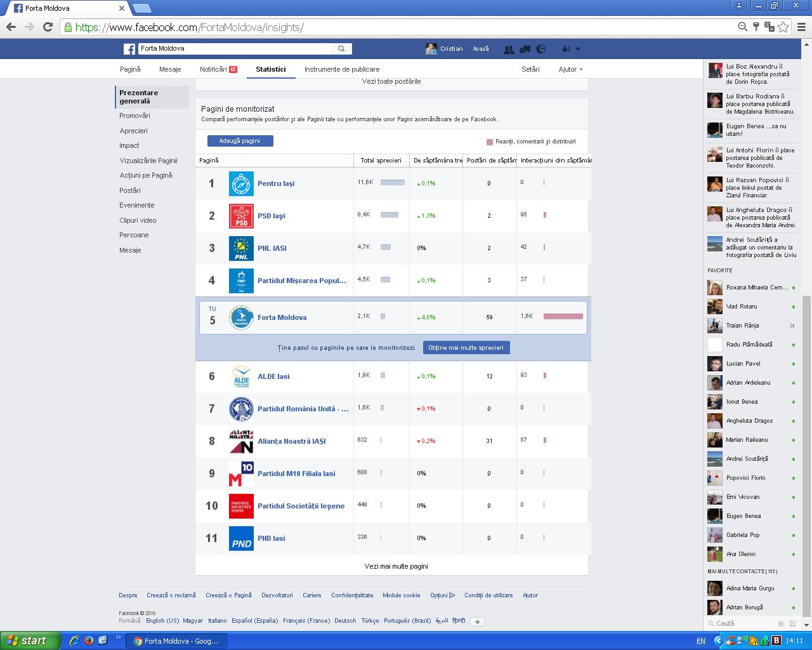812x650 pixels.
Task: Open the Facebook account dropdown arrow
Action: click(x=578, y=49)
